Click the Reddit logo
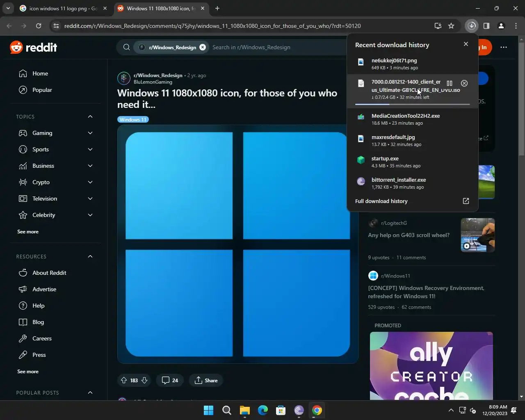Viewport: 525px width, 420px height. (34, 47)
